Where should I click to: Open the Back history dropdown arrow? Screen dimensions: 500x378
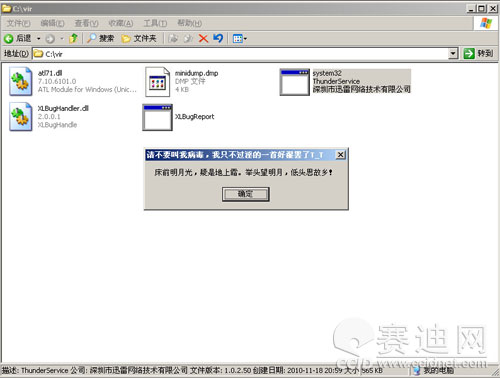(39, 39)
